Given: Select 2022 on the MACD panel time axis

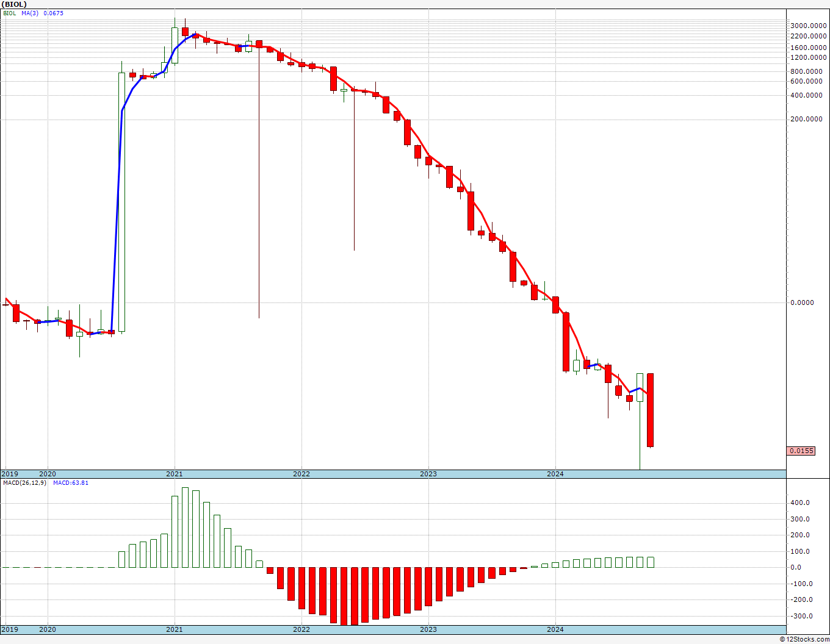Looking at the screenshot, I should tap(301, 629).
